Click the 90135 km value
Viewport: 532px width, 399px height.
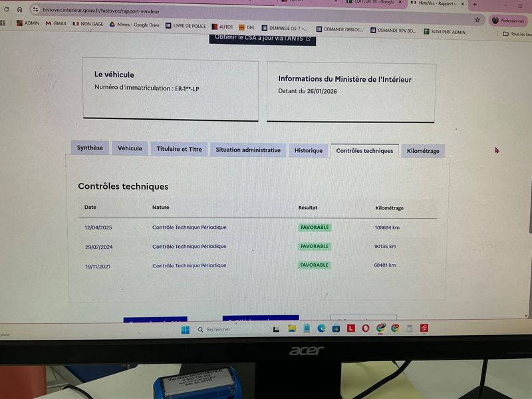386,246
